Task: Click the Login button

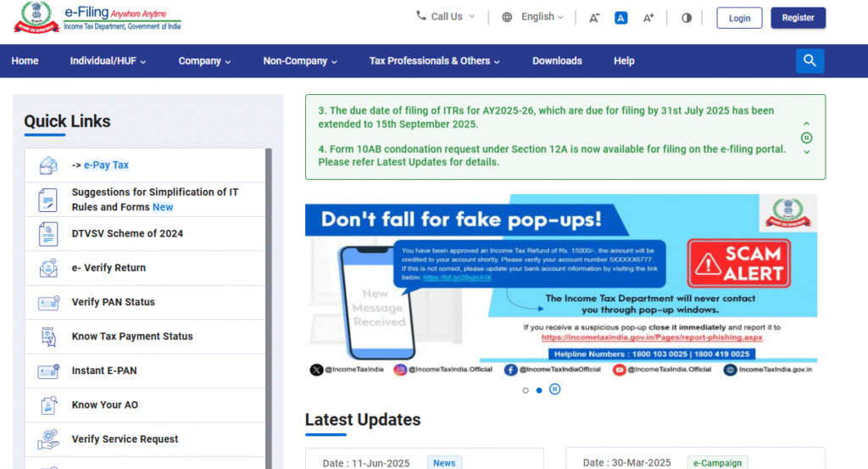Action: [x=739, y=18]
